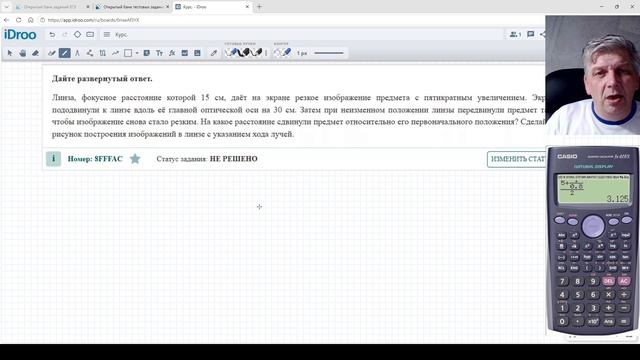
Task: Choose the first black pen preset
Action: (244, 53)
